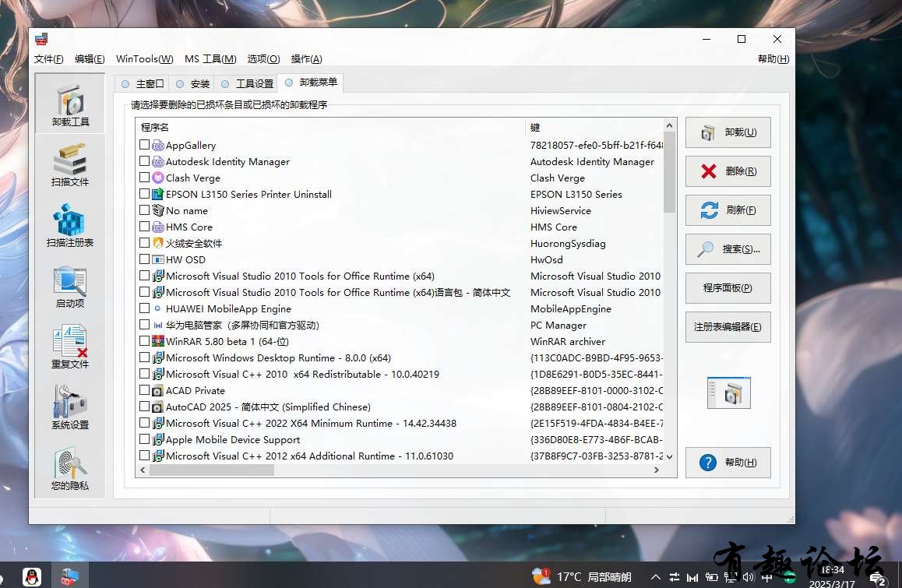Click the Apple Mobile Device Support icon

[157, 439]
